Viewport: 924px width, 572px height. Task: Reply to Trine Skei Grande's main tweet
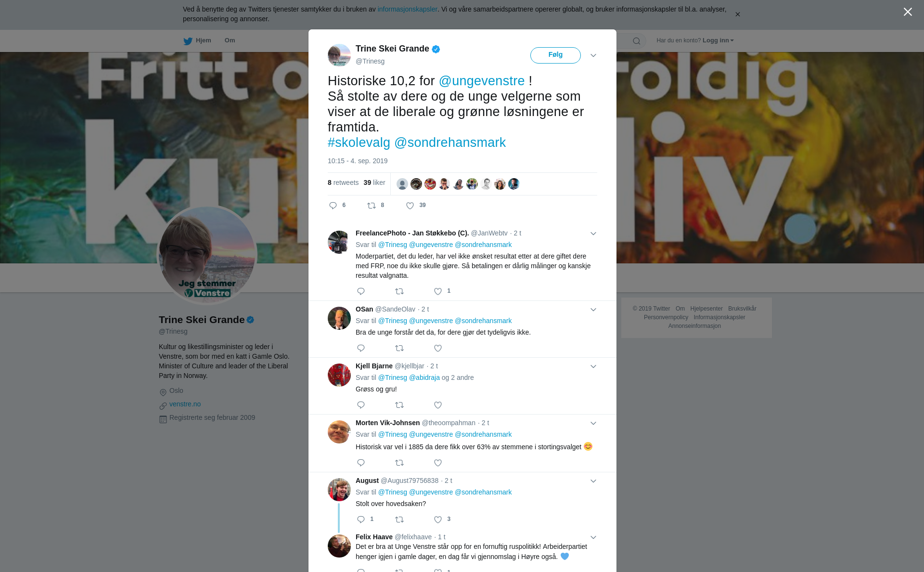coord(333,206)
